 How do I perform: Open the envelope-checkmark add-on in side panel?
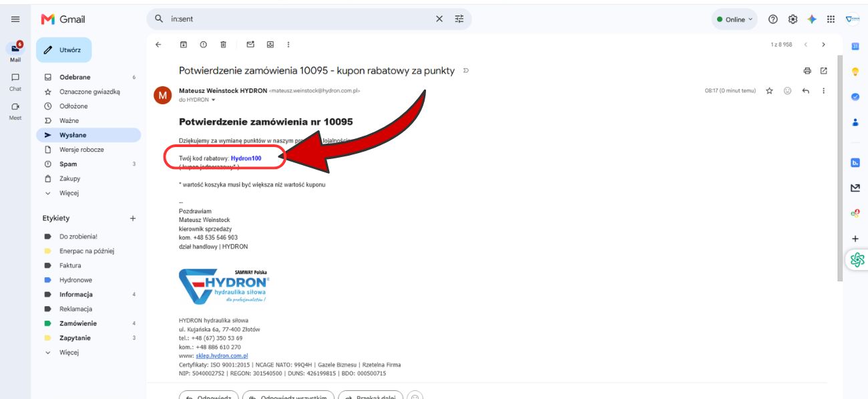(x=855, y=188)
